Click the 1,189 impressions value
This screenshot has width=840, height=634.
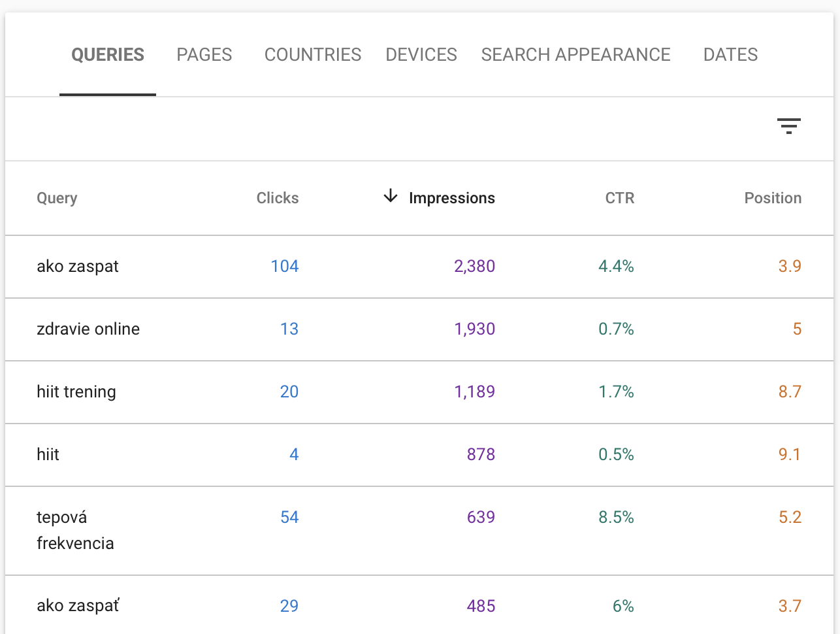(x=475, y=392)
